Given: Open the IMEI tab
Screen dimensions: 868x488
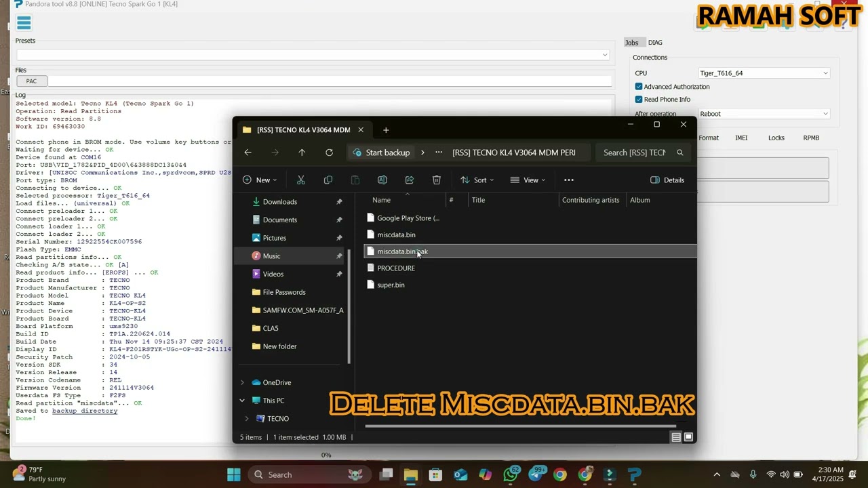Looking at the screenshot, I should coord(741,138).
